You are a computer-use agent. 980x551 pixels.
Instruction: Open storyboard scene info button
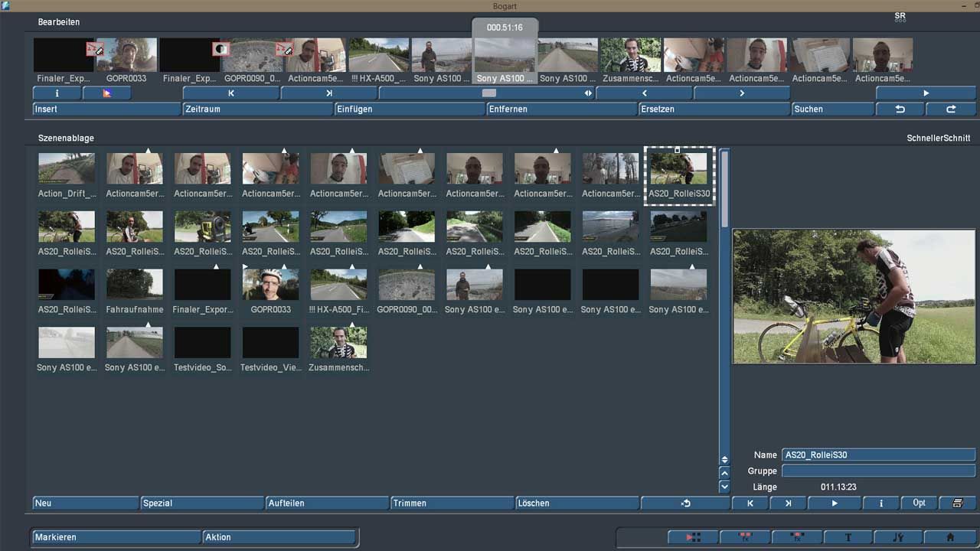tap(57, 93)
